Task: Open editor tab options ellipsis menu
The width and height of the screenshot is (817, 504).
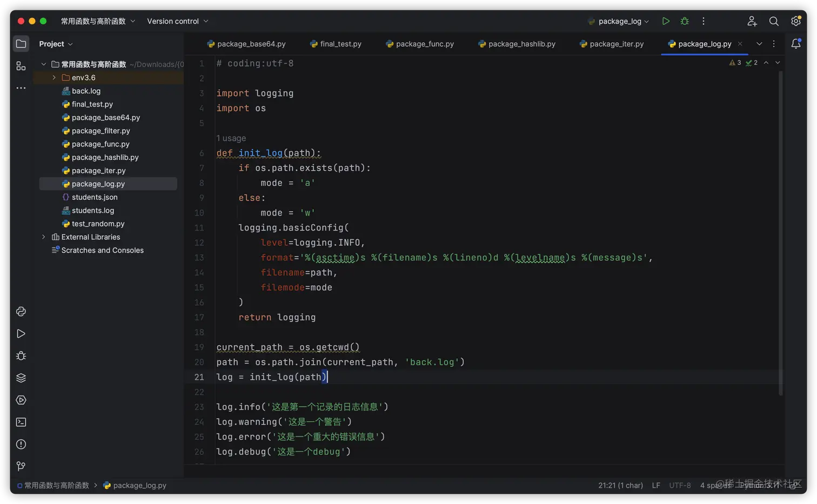Action: coord(774,44)
